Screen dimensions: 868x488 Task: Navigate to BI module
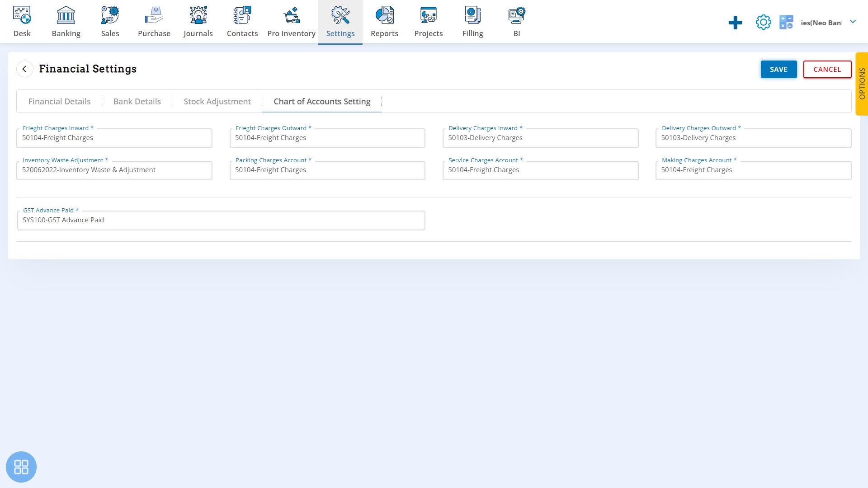[516, 21]
